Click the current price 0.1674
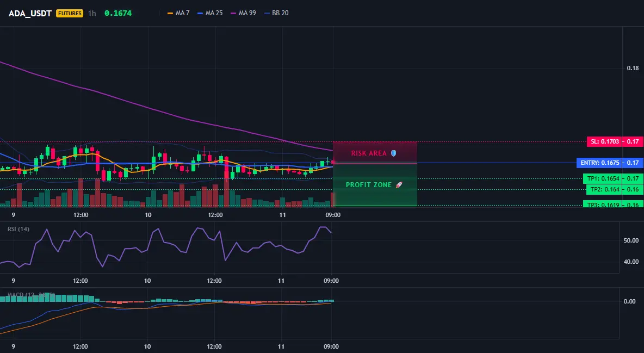Viewport: 644px width, 353px height. (x=118, y=13)
